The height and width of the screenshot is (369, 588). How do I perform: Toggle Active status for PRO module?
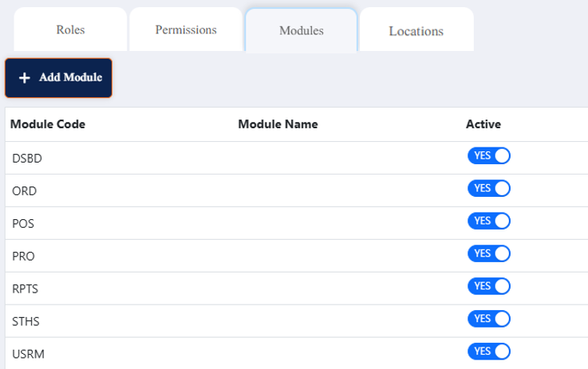tap(488, 253)
